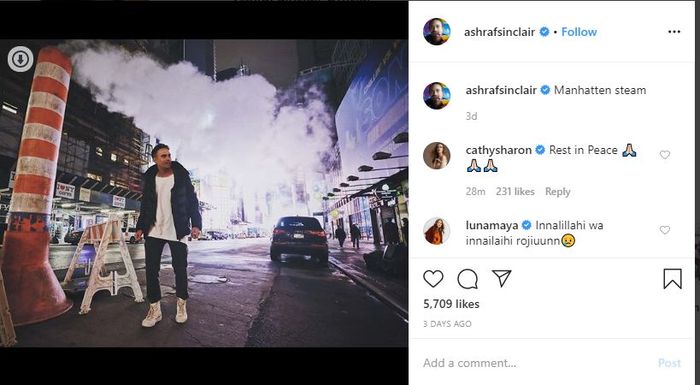Open lunamaya's profile username
Screen dimensions: 700x385
coord(492,225)
